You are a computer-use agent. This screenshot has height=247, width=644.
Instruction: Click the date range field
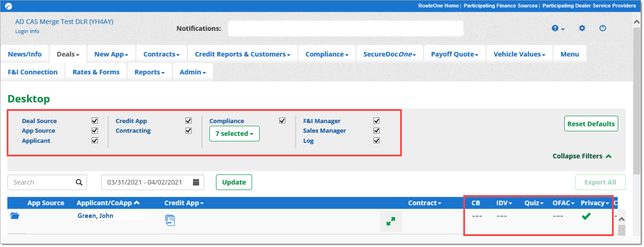coord(152,182)
